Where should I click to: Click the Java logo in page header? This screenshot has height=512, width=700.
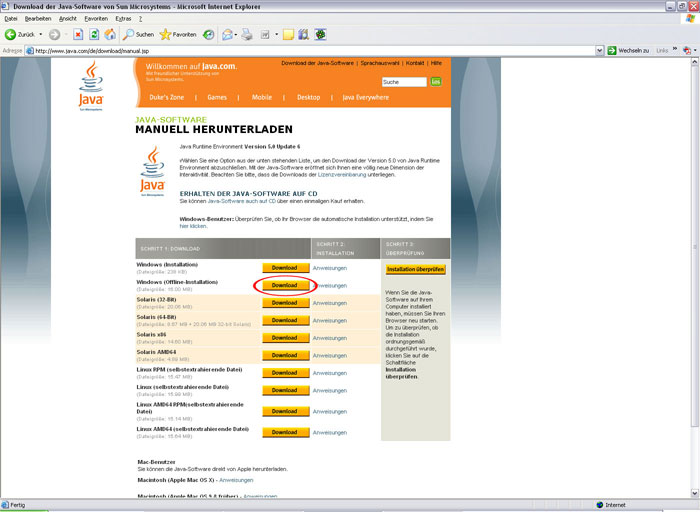tap(91, 86)
